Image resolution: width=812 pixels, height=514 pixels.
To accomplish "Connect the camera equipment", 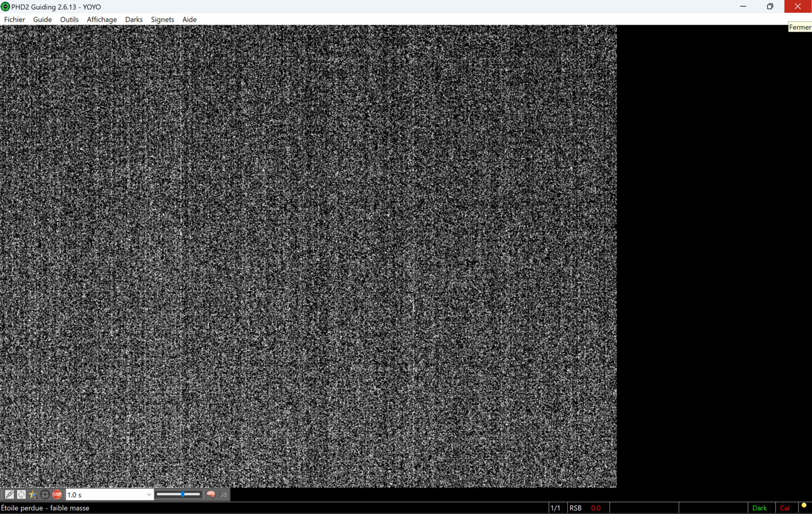I will click(x=9, y=494).
